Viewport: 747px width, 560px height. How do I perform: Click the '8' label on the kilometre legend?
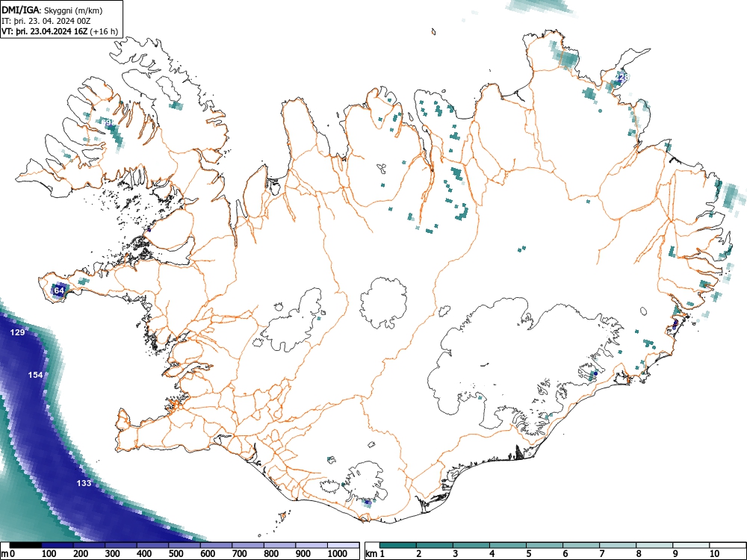[x=639, y=554]
